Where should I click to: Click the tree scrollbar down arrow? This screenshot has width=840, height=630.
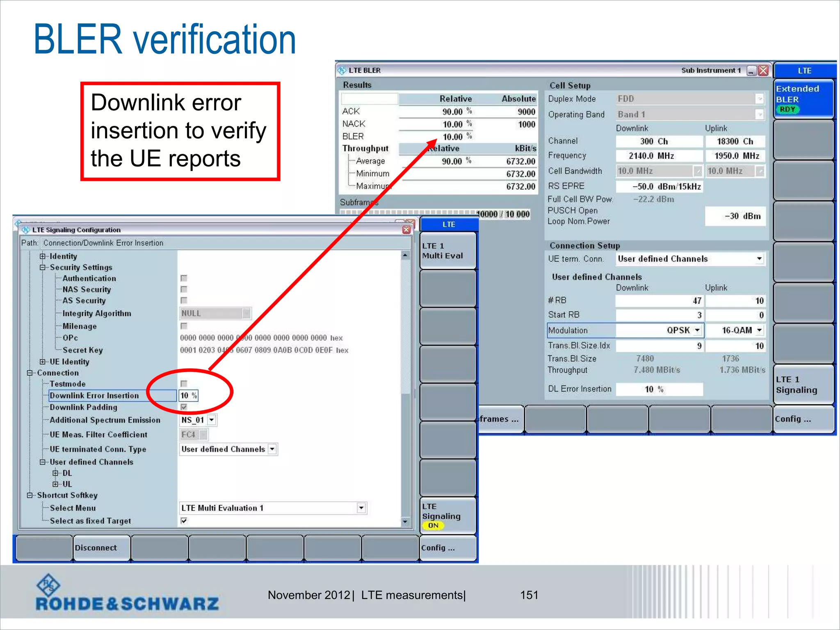coord(405,521)
